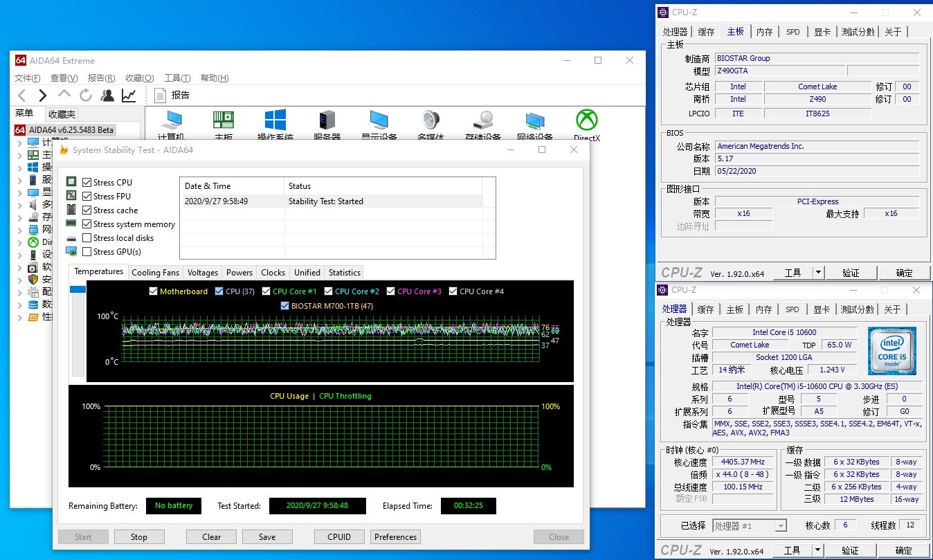Open the Preferences button
The height and width of the screenshot is (560, 933).
coord(396,536)
